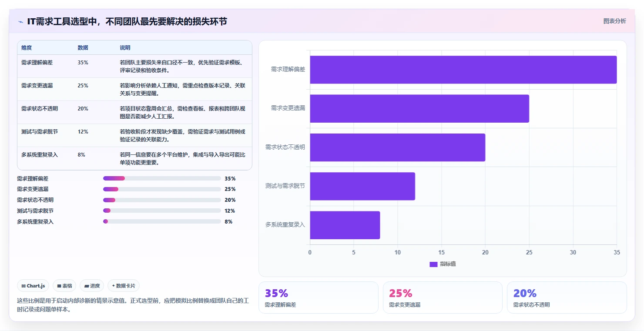Click the 多系统重复录入 8% progress bar

point(162,221)
